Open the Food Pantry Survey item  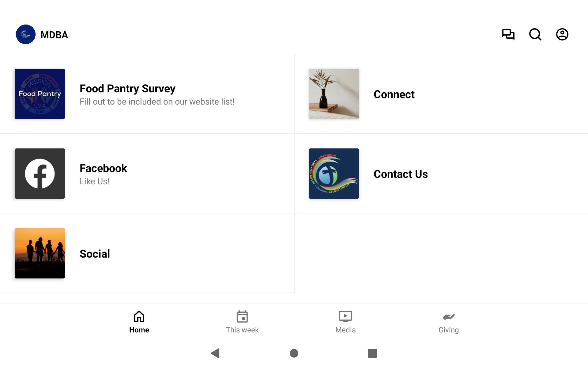(127, 89)
